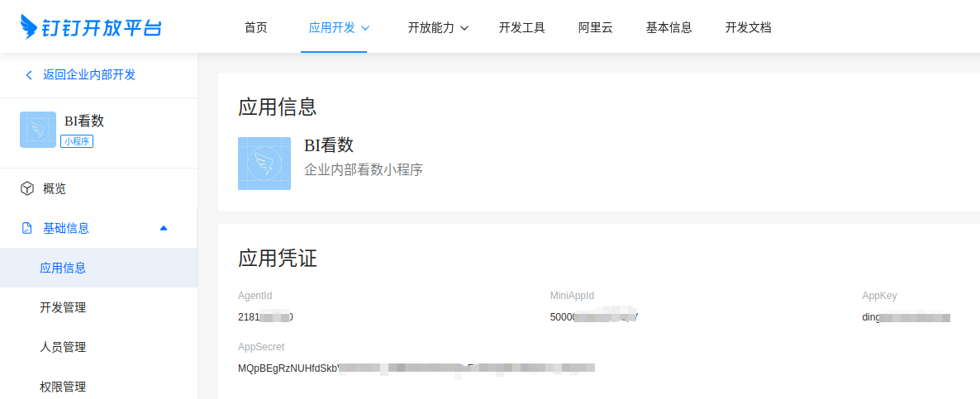This screenshot has width=980, height=399.
Task: Click the large BI看数 app icon thumbnail
Action: pyautogui.click(x=264, y=164)
